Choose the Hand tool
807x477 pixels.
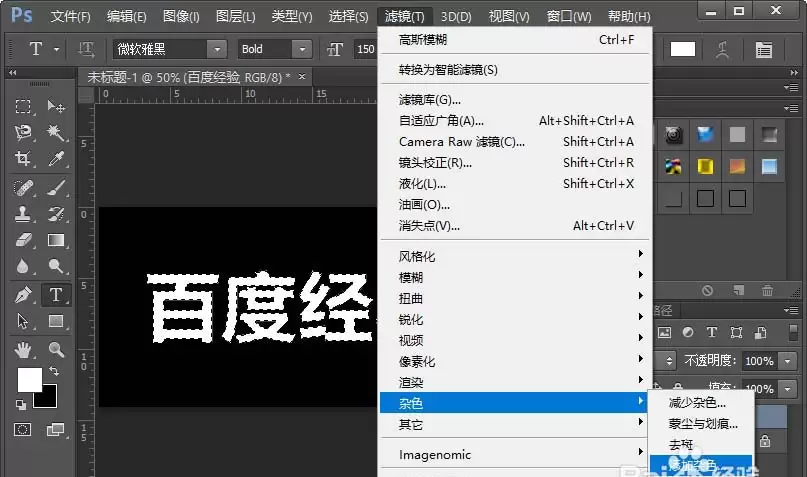point(23,350)
